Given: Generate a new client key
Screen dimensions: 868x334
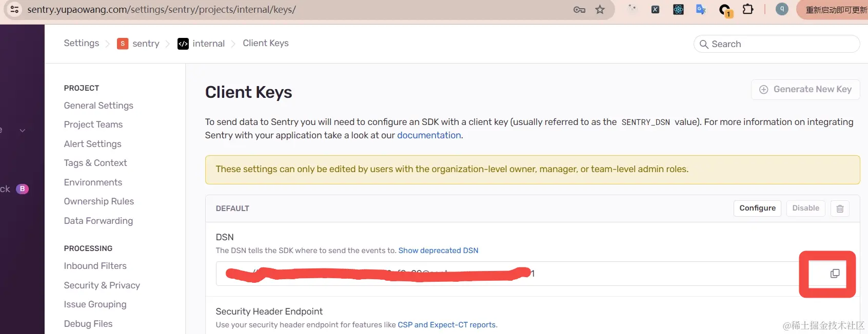Looking at the screenshot, I should (805, 89).
